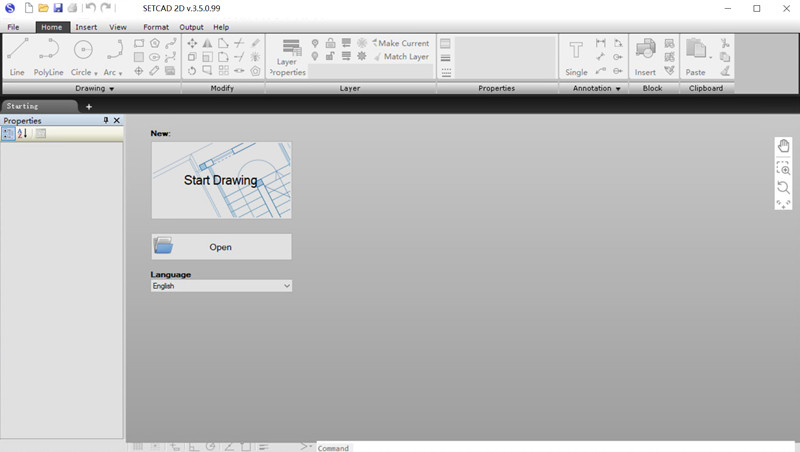Add a new drawing tab with plus

[x=89, y=107]
